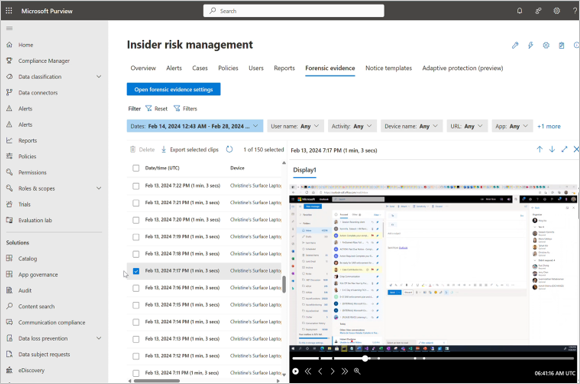Image resolution: width=580 pixels, height=384 pixels.
Task: Select the Feb 13 7:18 PM clip checkbox
Action: point(136,254)
